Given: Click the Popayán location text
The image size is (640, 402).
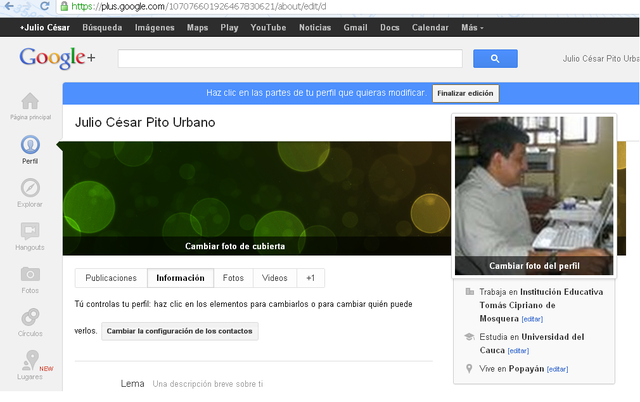Looking at the screenshot, I should coord(526,369).
